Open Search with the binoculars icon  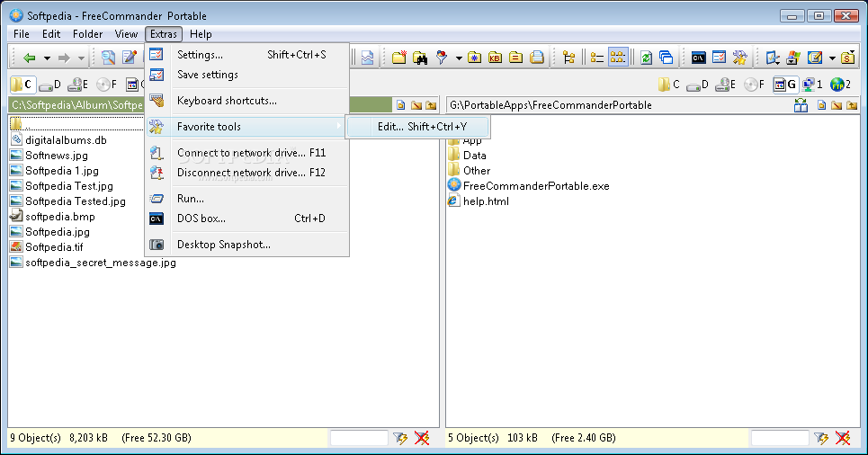click(x=419, y=57)
